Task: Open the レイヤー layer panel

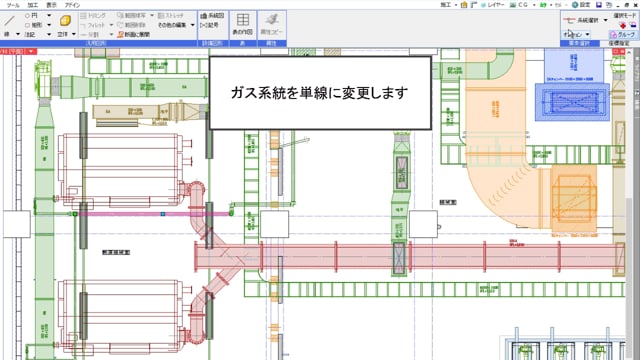Action: [493, 5]
